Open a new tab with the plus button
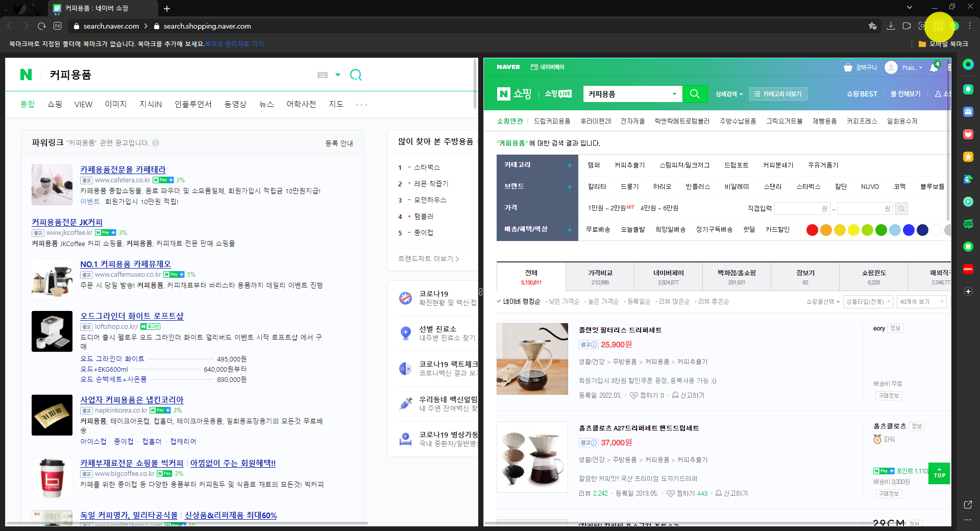Viewport: 980px width, 531px height. coord(167,9)
